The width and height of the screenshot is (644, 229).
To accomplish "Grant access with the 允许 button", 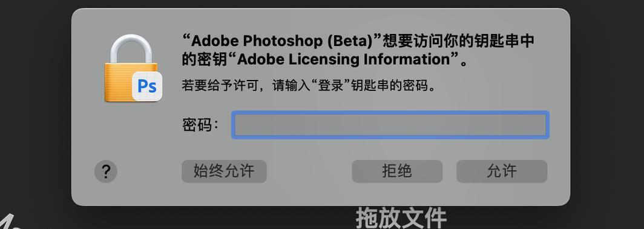I will [x=502, y=171].
